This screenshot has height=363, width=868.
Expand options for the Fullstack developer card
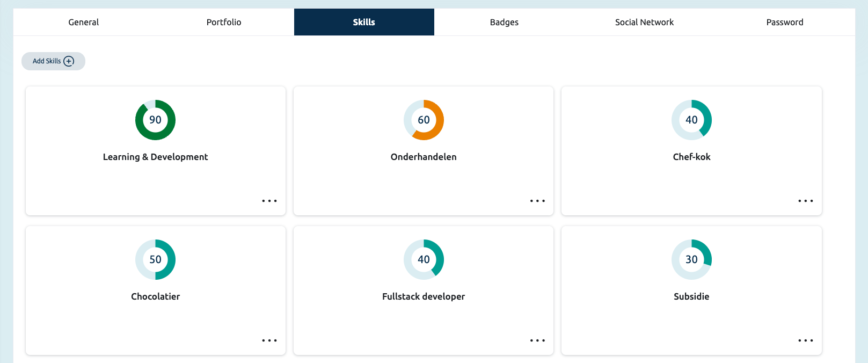pyautogui.click(x=537, y=340)
